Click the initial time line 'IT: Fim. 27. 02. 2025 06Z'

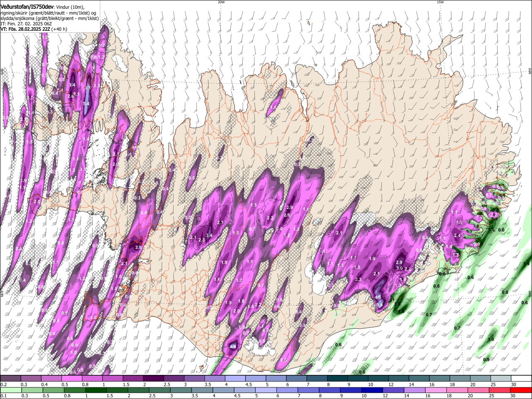coord(26,24)
